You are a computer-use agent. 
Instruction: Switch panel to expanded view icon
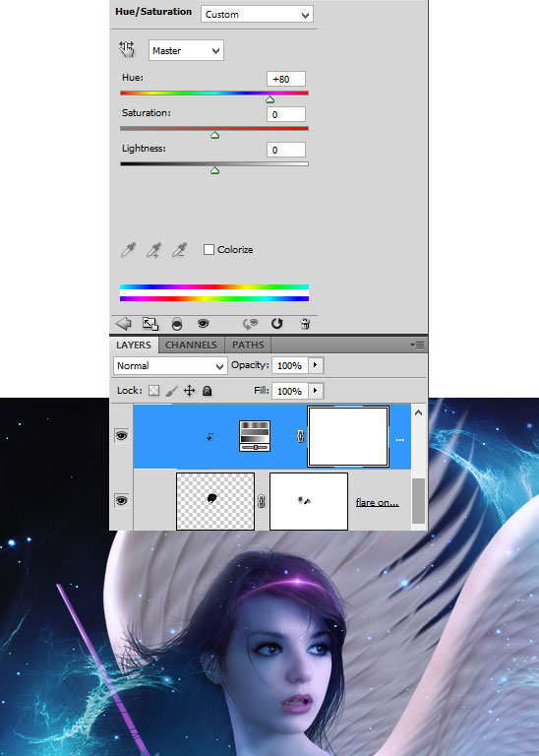(150, 324)
